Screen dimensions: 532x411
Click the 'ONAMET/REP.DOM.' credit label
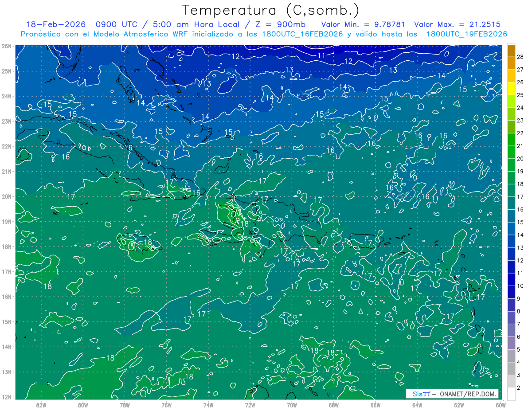[x=468, y=394]
